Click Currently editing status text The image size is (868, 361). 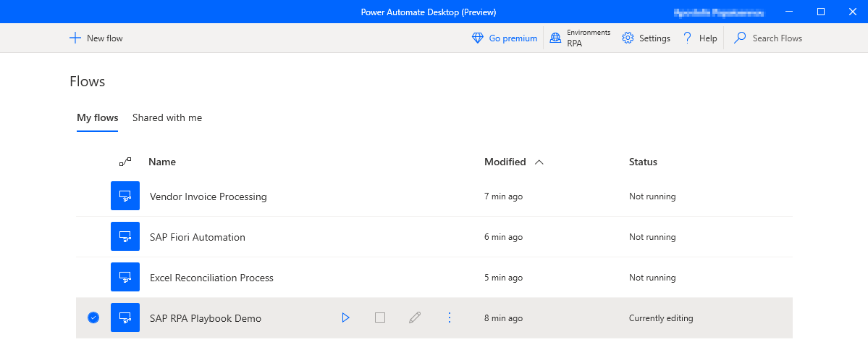coord(661,318)
